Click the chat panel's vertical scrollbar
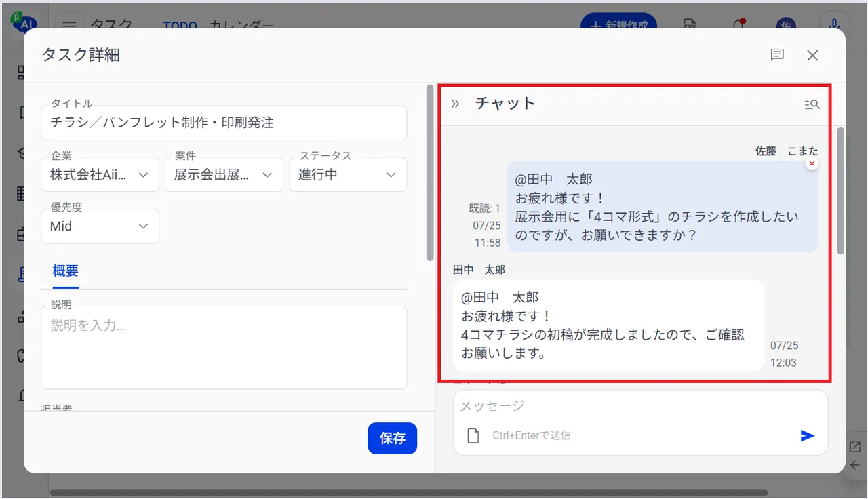Image resolution: width=868 pixels, height=499 pixels. 841,191
